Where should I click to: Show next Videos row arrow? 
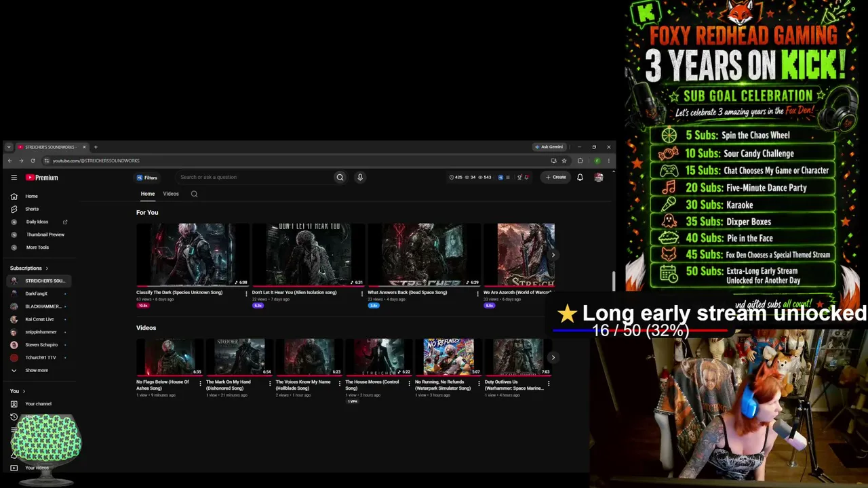(x=553, y=357)
